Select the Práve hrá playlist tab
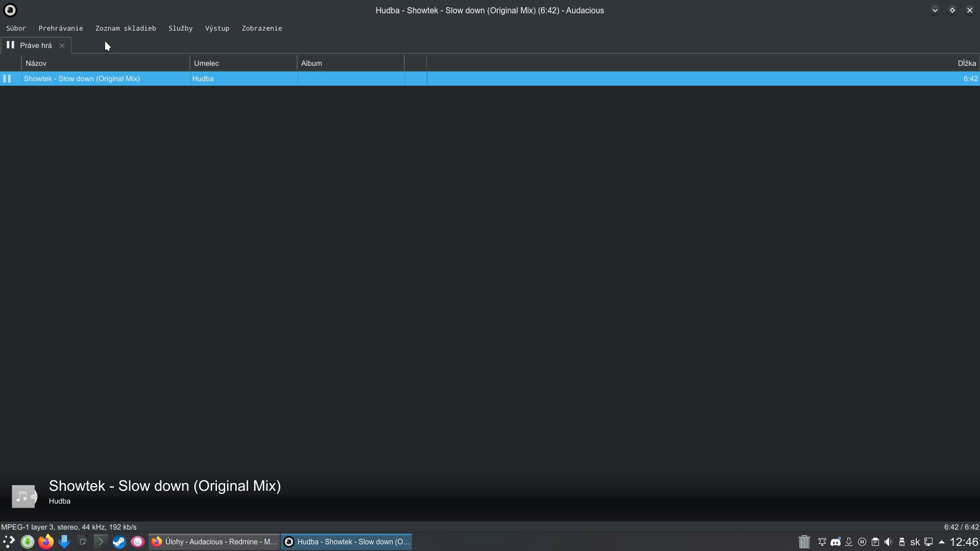The width and height of the screenshot is (980, 551). (36, 45)
